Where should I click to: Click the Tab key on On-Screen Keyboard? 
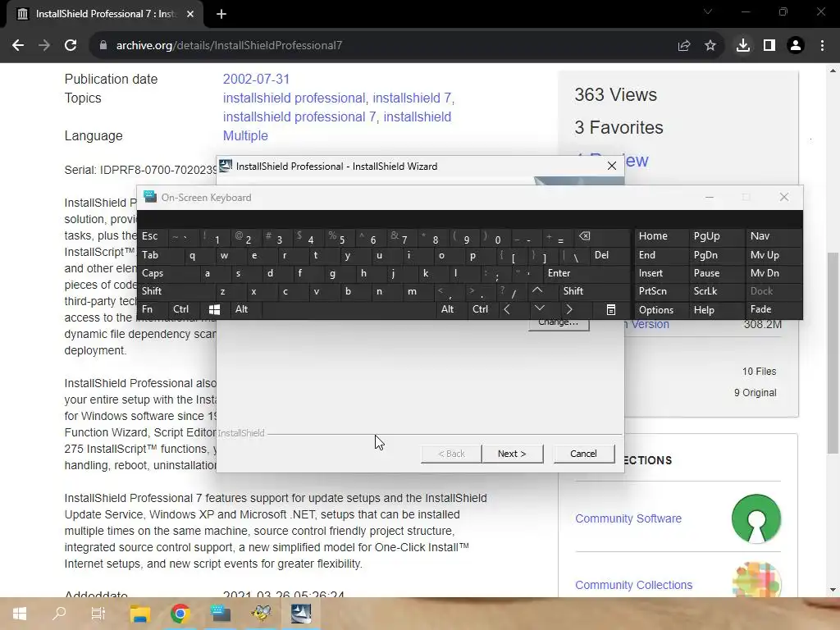point(160,256)
